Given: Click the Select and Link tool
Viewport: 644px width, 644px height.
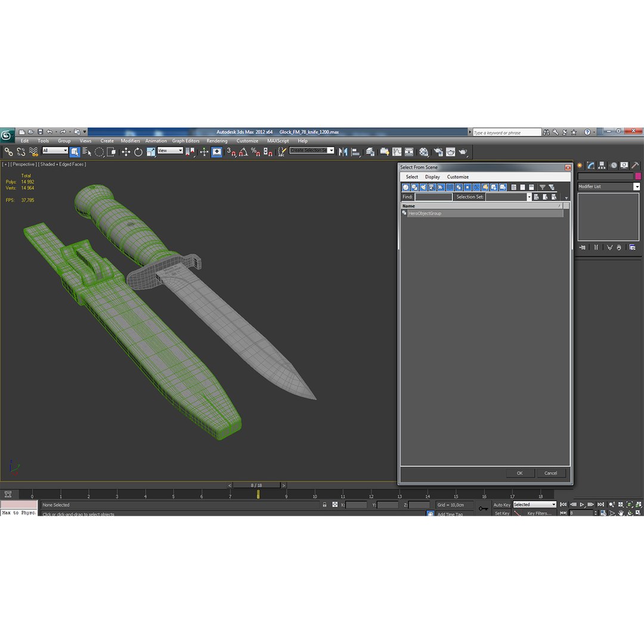Looking at the screenshot, I should coord(8,152).
